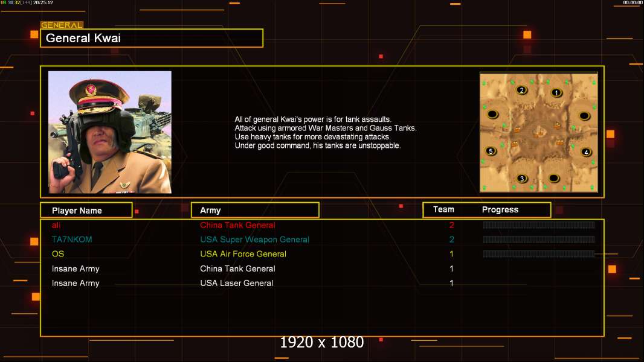
Task: Click the empty black slot above marker 5
Action: (492, 114)
